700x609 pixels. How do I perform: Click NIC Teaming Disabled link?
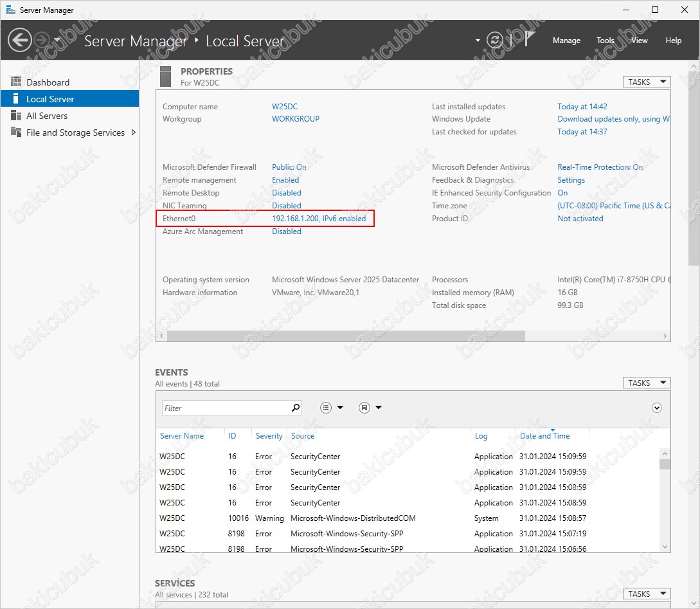(x=286, y=206)
